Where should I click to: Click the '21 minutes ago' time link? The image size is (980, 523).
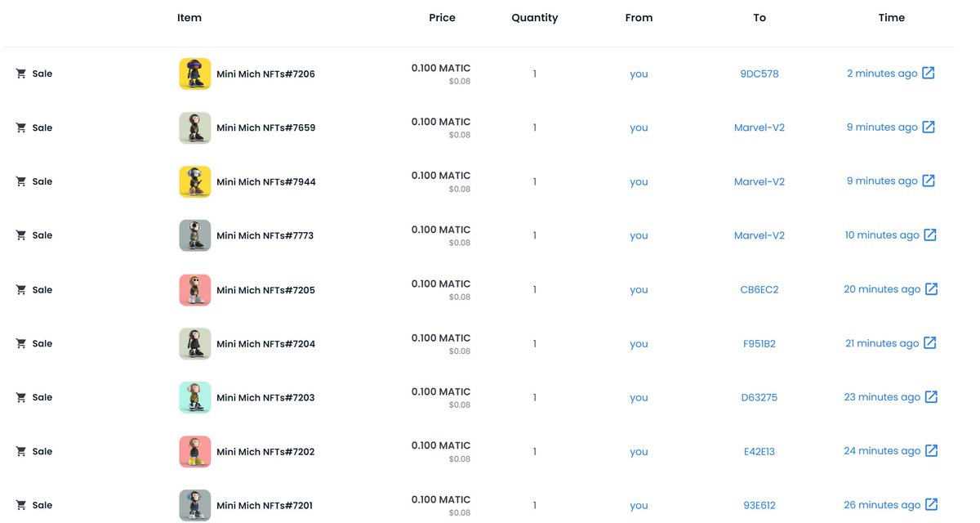coord(882,343)
